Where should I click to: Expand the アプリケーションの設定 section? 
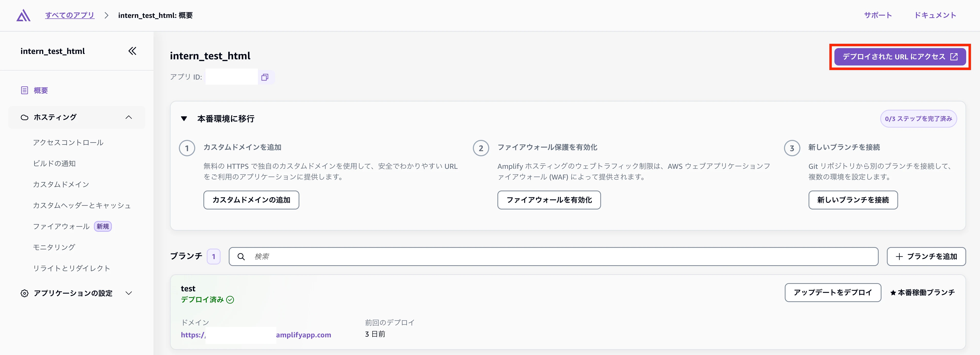pos(129,293)
